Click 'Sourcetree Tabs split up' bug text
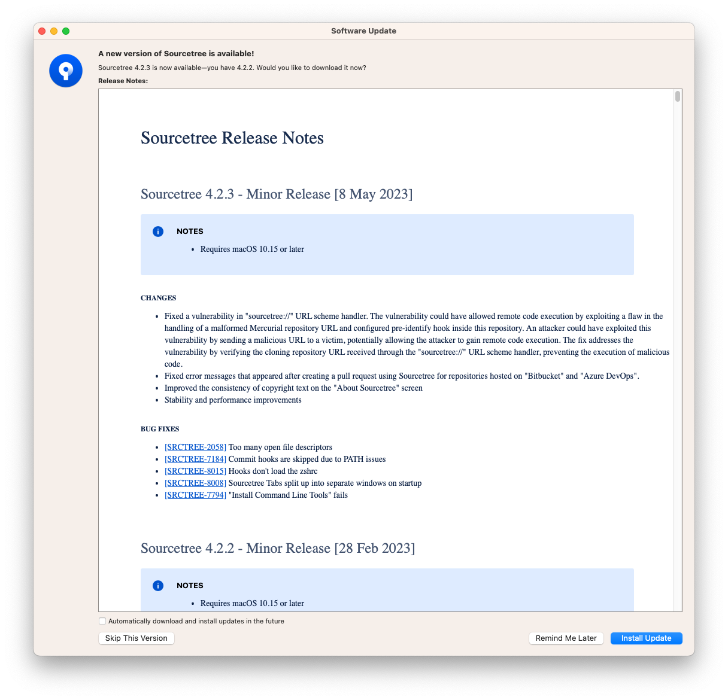 point(325,483)
